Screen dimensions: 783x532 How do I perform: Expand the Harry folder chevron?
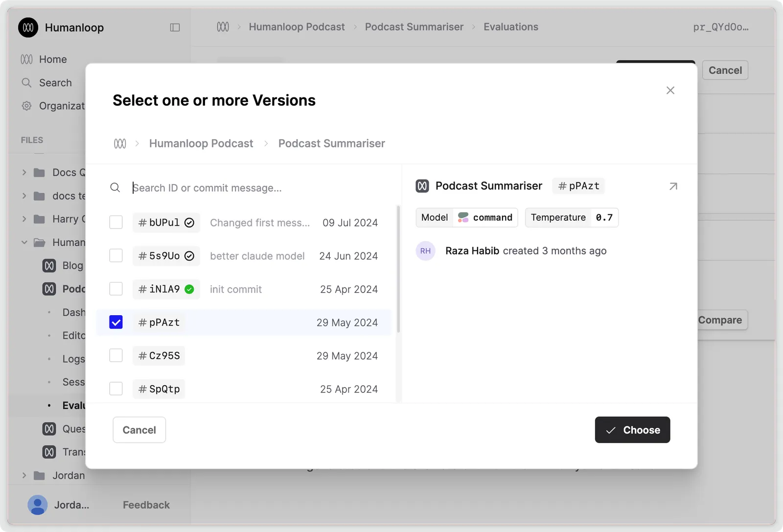click(24, 219)
